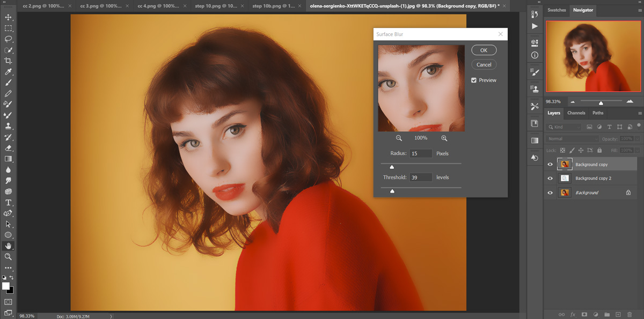Click the Threshold slider handle

pyautogui.click(x=392, y=190)
